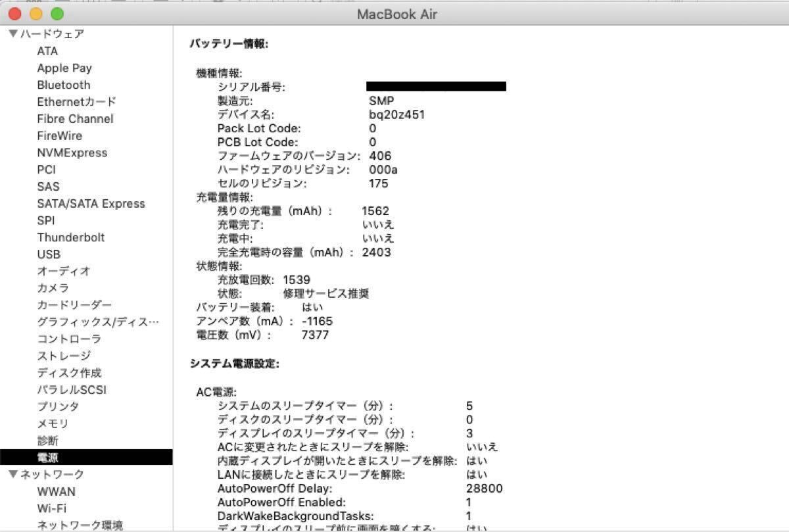Click the DarkWakeBackgroundTasks label
This screenshot has height=532, width=789.
pyautogui.click(x=296, y=516)
